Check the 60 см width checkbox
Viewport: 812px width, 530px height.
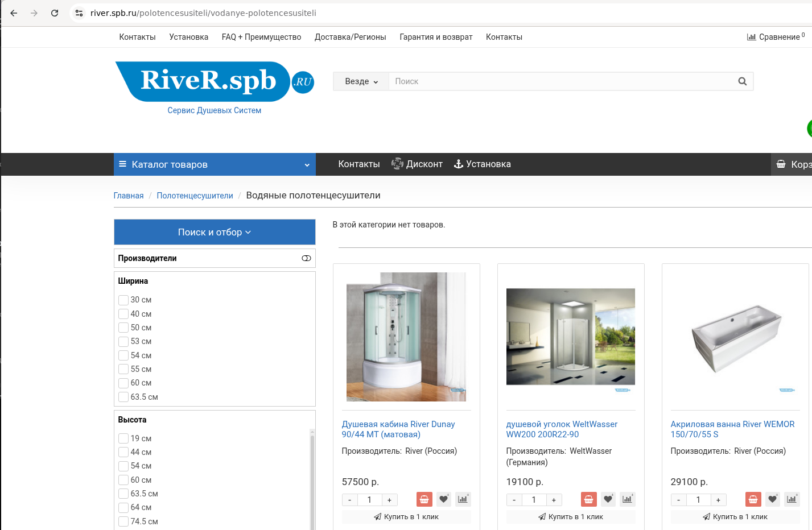(x=123, y=383)
